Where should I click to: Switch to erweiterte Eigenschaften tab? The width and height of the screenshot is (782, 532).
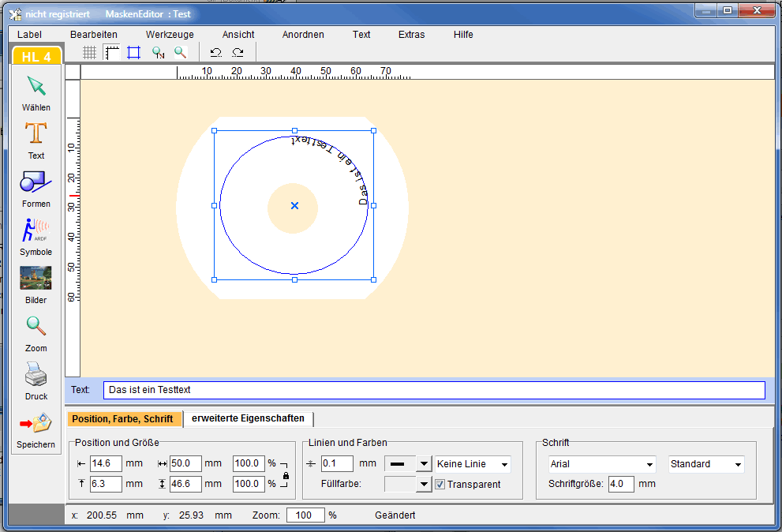[249, 418]
